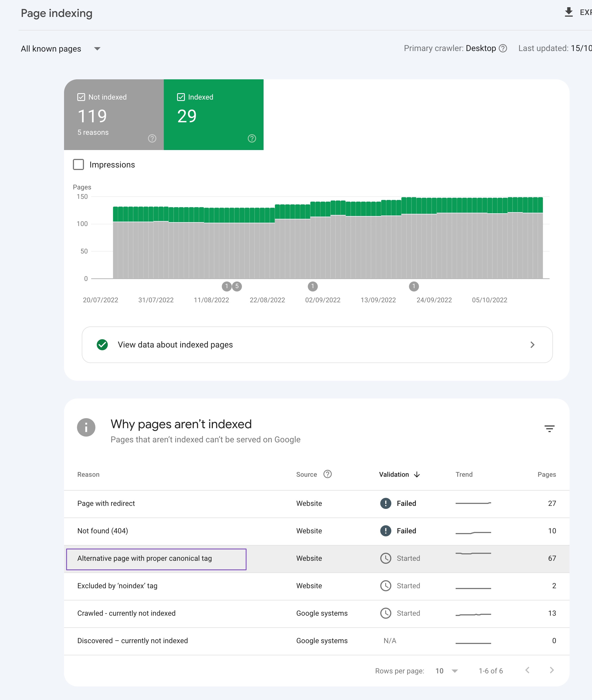Open Crawled - currently not indexed row
The width and height of the screenshot is (592, 700).
[x=126, y=613]
